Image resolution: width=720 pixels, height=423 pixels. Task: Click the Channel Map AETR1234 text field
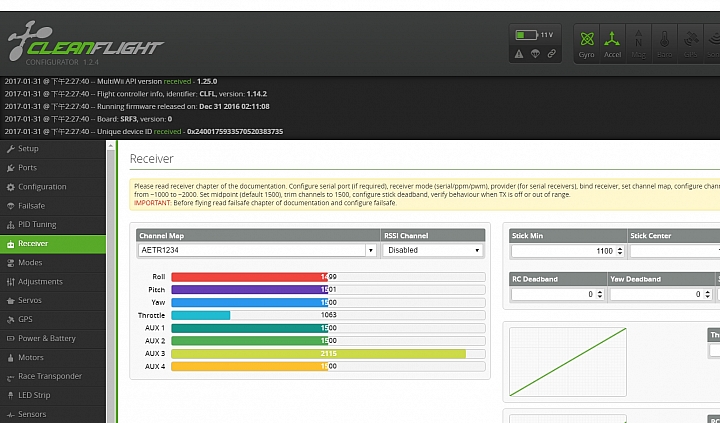click(x=252, y=250)
